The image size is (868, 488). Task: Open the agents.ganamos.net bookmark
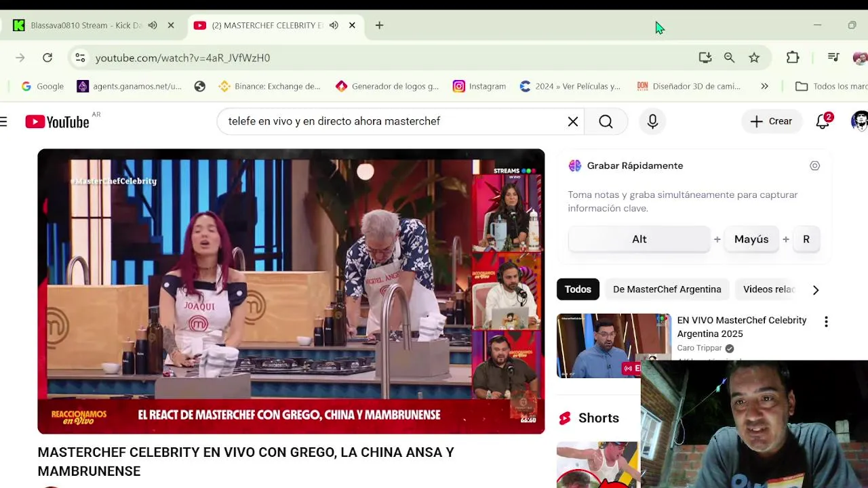coord(130,86)
